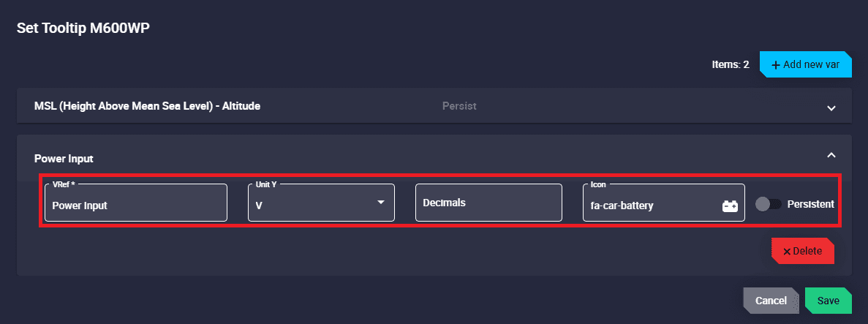Toggle the Persistent switch

768,205
